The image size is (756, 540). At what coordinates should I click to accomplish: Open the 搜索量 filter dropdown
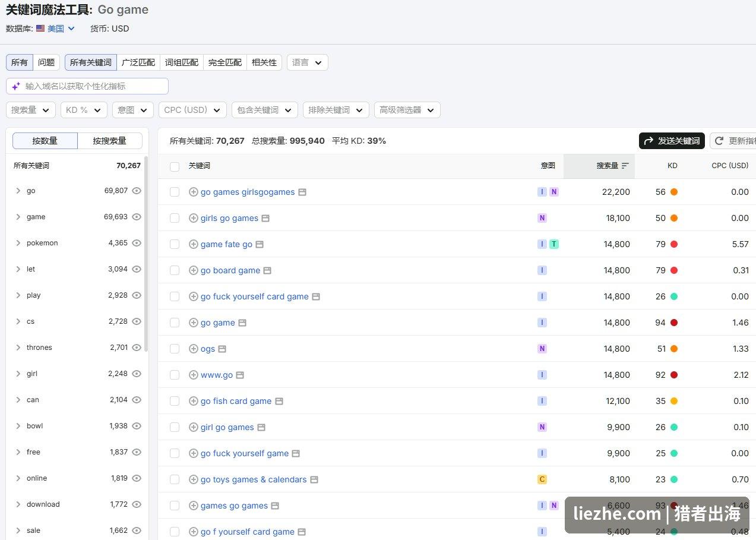(x=31, y=110)
